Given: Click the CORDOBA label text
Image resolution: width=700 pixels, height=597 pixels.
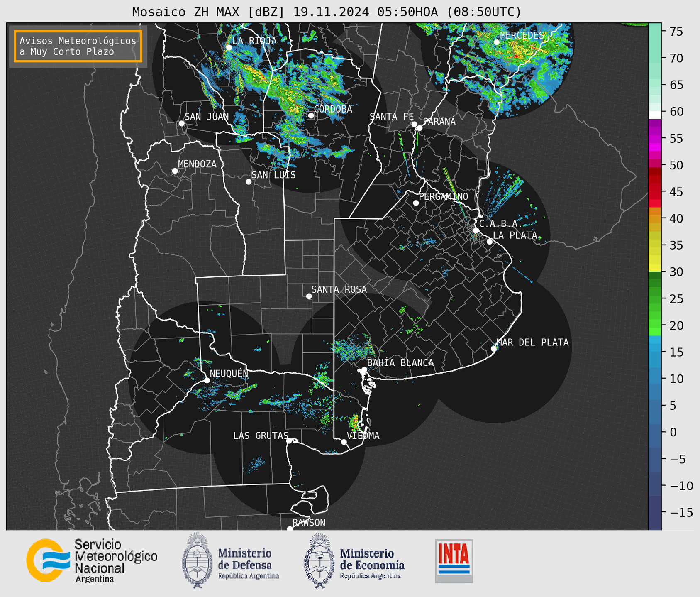Looking at the screenshot, I should 333,109.
